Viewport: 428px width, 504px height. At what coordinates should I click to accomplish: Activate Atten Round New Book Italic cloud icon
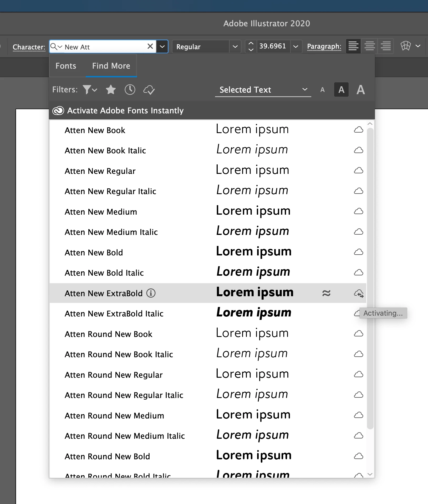tap(359, 354)
